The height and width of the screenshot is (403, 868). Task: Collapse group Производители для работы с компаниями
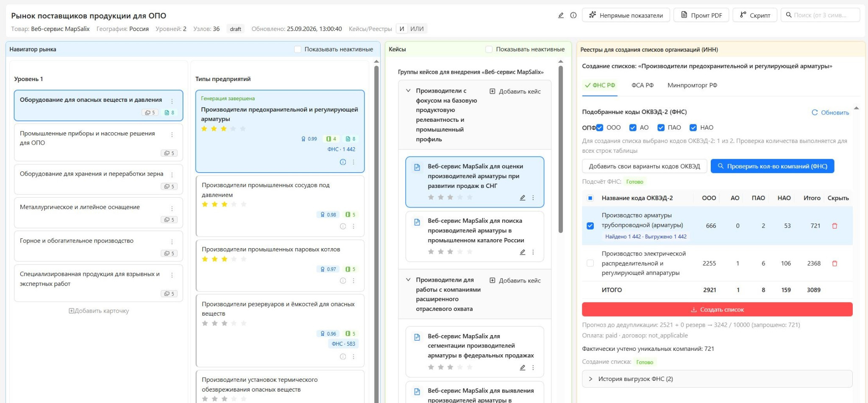(408, 280)
